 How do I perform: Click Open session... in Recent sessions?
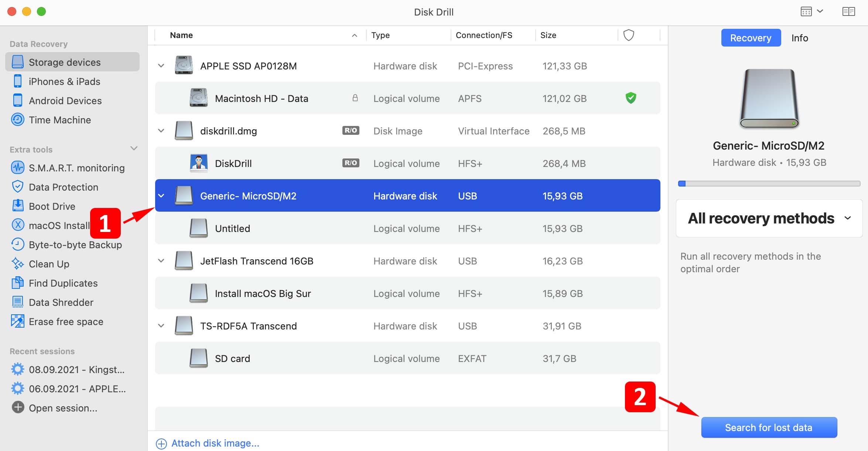[x=63, y=408]
